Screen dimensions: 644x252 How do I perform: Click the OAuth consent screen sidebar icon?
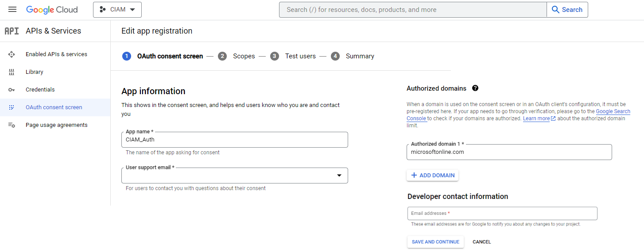(12, 107)
